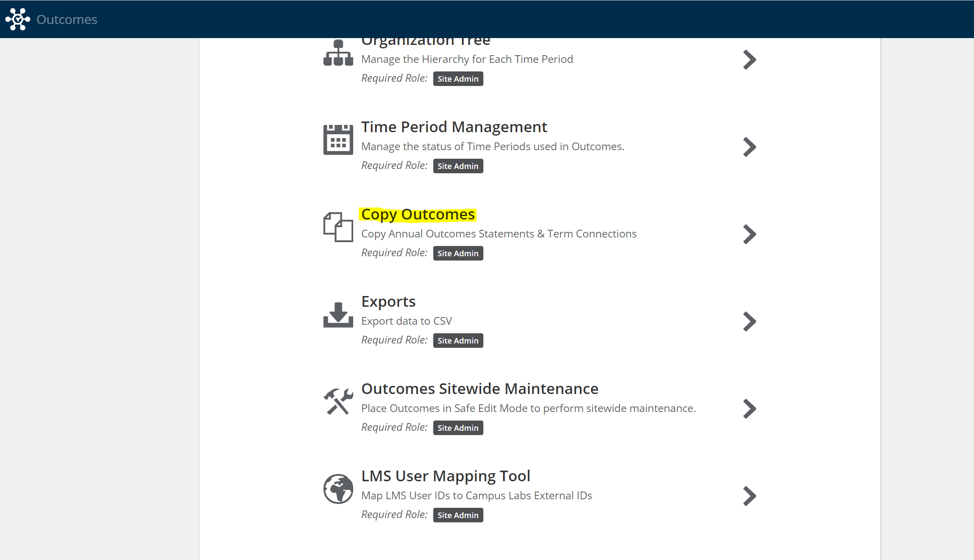Click the Outcomes star/snowflake logo icon
This screenshot has width=974, height=560.
[x=18, y=19]
